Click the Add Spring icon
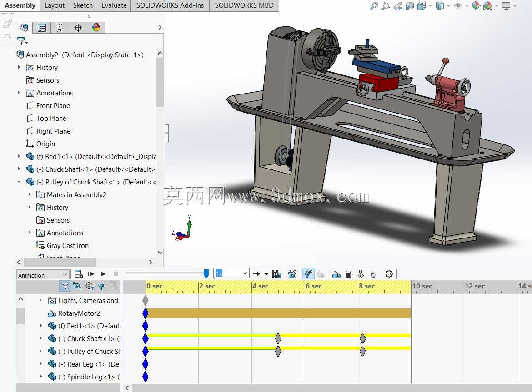This screenshot has width=532, height=392. 348,274
